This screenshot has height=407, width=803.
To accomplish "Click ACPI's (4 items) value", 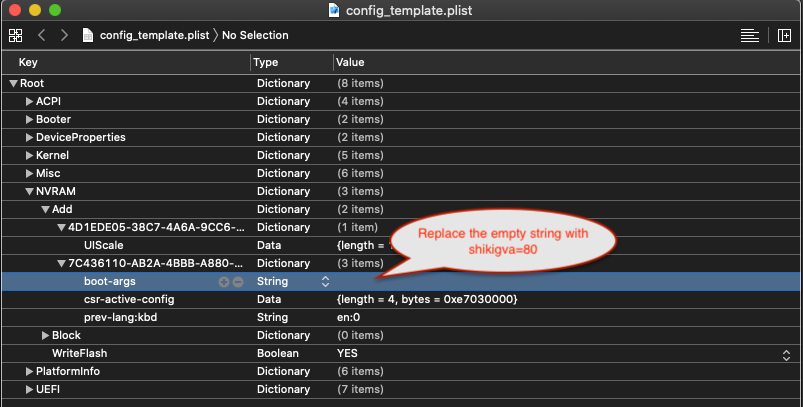I will pos(360,101).
